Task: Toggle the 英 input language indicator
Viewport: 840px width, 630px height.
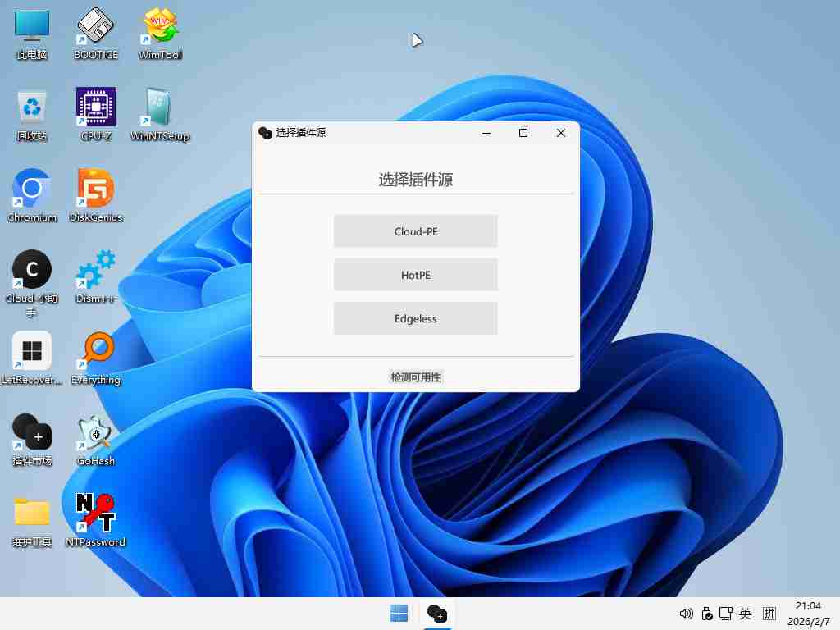Action: 746,614
